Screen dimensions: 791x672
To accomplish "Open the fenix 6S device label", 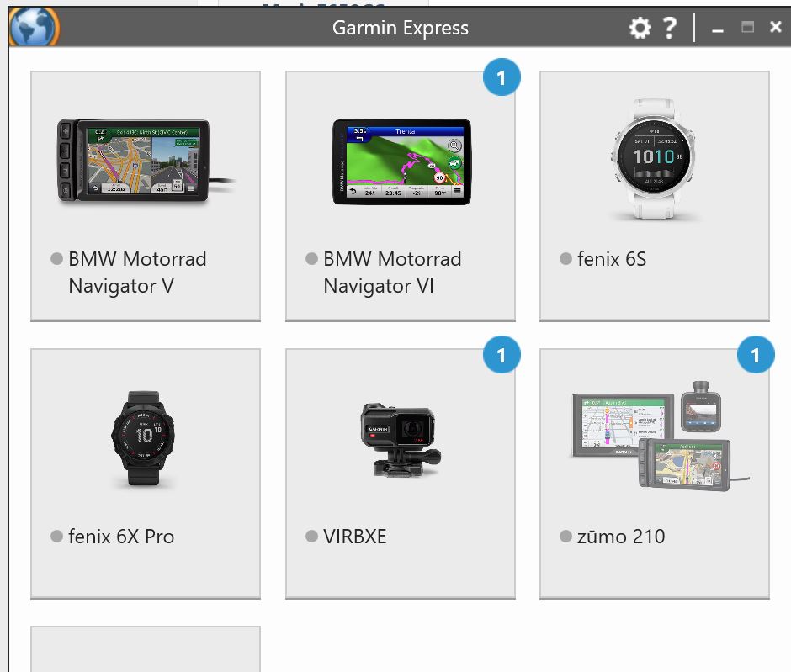I will tap(612, 259).
